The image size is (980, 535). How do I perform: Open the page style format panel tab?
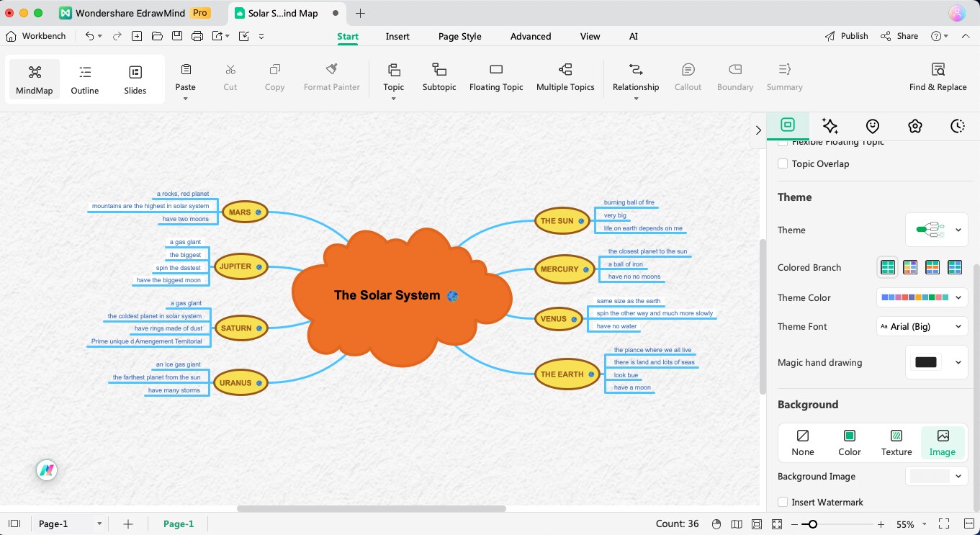pyautogui.click(x=788, y=125)
